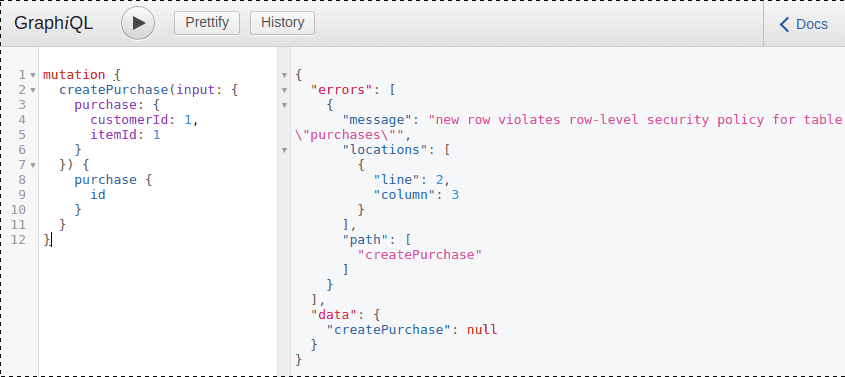Click the purchase field on line 8
Viewport: 845px width, 377px height.
(x=106, y=179)
